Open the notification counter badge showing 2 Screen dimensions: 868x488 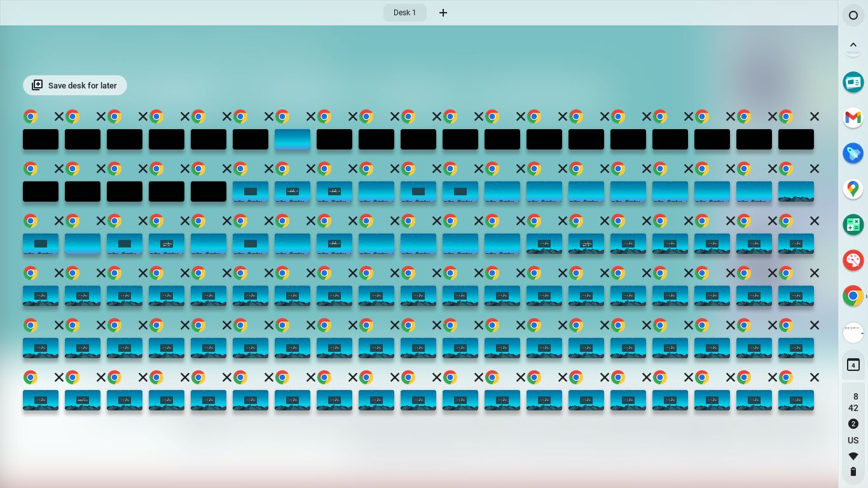853,424
